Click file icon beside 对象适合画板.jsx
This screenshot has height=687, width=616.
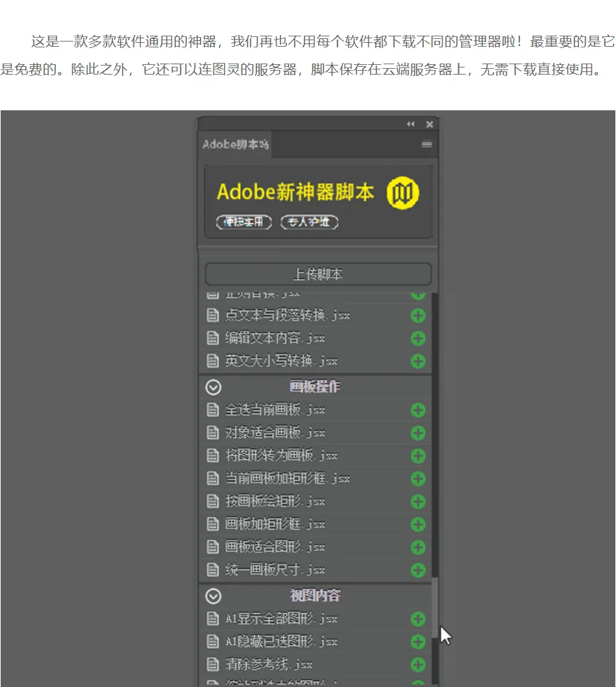tap(213, 433)
